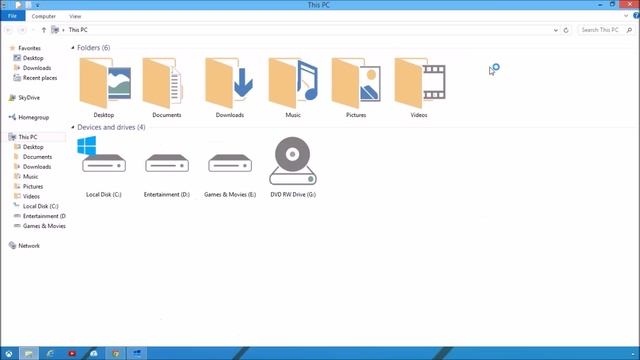The height and width of the screenshot is (360, 640).
Task: Select Network in the navigation pane
Action: coord(29,246)
